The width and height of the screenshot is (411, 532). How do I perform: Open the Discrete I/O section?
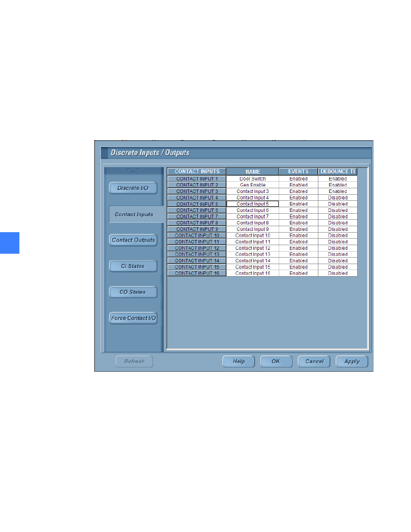click(x=133, y=188)
